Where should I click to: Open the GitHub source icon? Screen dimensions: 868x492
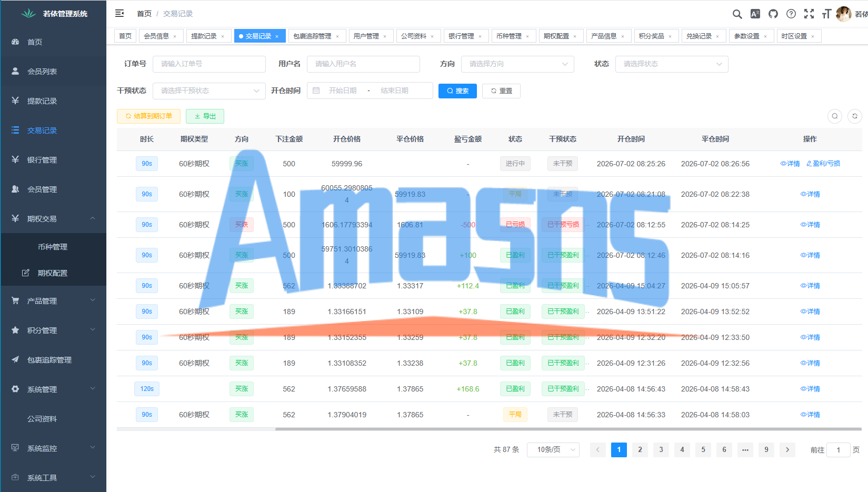[x=773, y=14]
